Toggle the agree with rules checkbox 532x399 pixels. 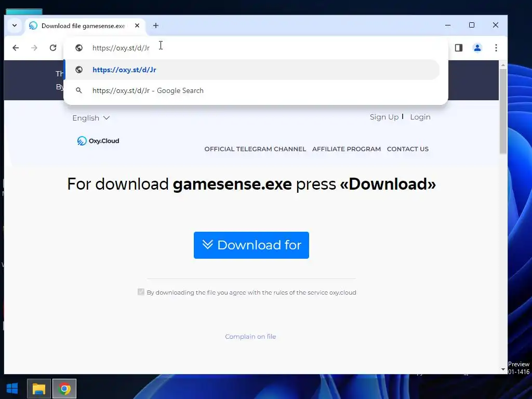(141, 292)
